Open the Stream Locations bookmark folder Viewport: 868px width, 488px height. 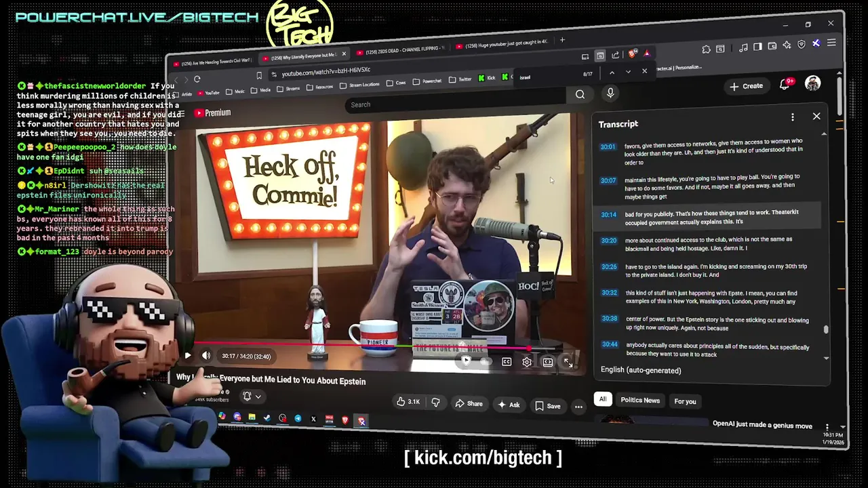point(359,85)
